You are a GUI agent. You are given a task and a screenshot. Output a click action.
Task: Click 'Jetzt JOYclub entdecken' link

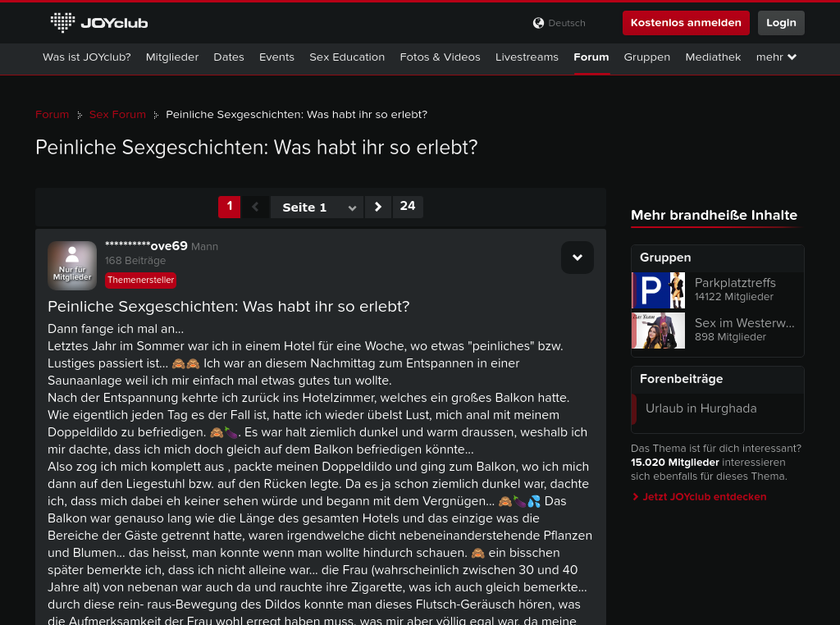tap(704, 497)
